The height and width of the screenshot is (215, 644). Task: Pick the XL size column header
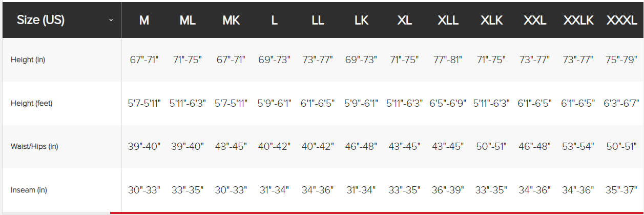[x=405, y=21]
